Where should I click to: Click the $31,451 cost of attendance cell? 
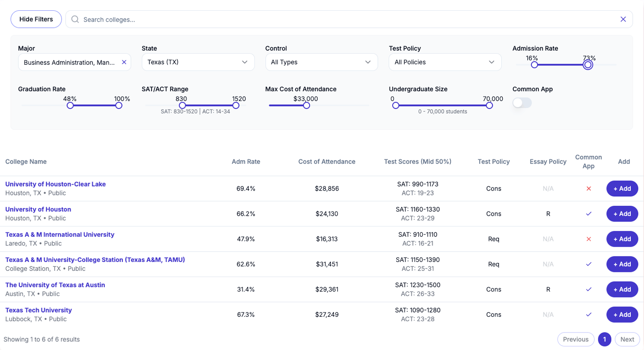click(327, 264)
